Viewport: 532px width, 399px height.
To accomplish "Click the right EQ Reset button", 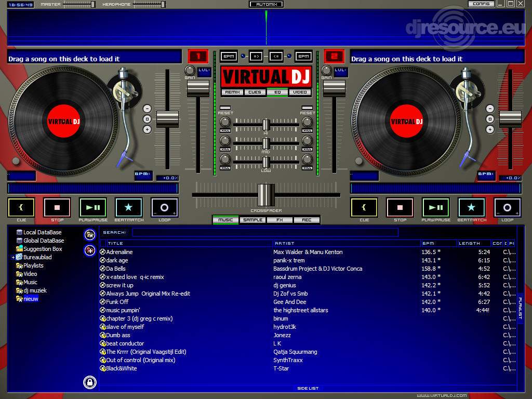I will [308, 108].
